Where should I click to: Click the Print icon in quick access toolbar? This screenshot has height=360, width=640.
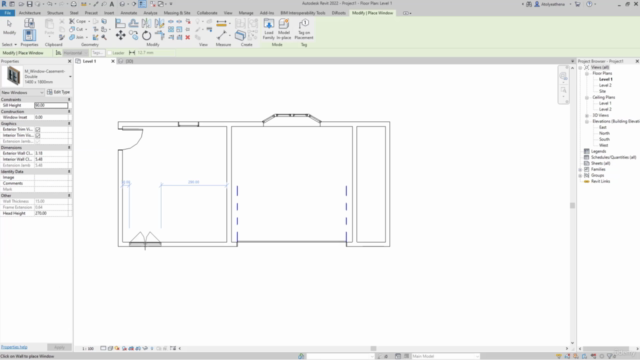point(73,4)
